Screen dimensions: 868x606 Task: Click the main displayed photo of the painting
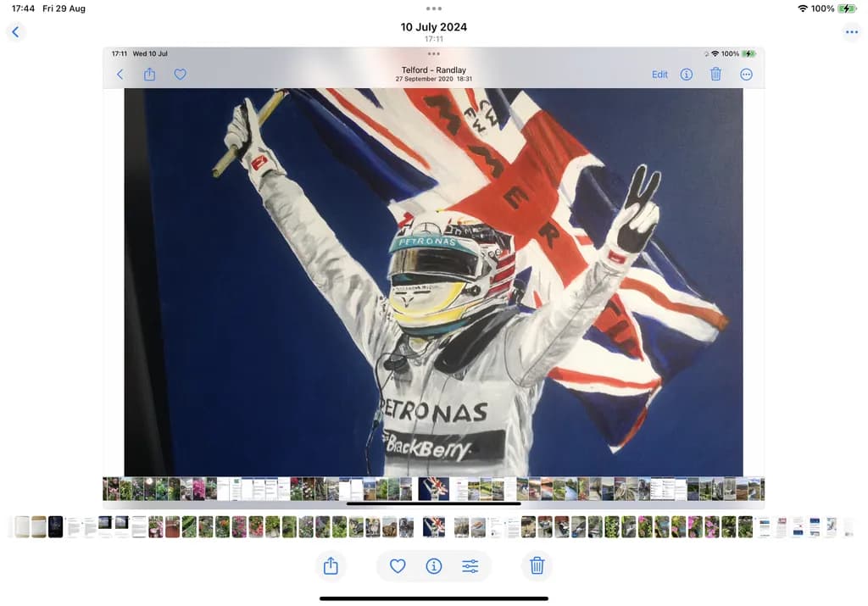click(433, 281)
